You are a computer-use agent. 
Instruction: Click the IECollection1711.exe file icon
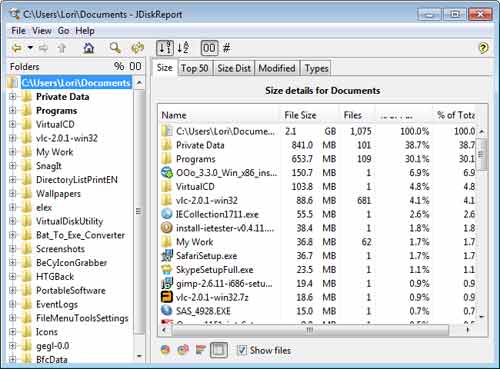click(x=167, y=214)
